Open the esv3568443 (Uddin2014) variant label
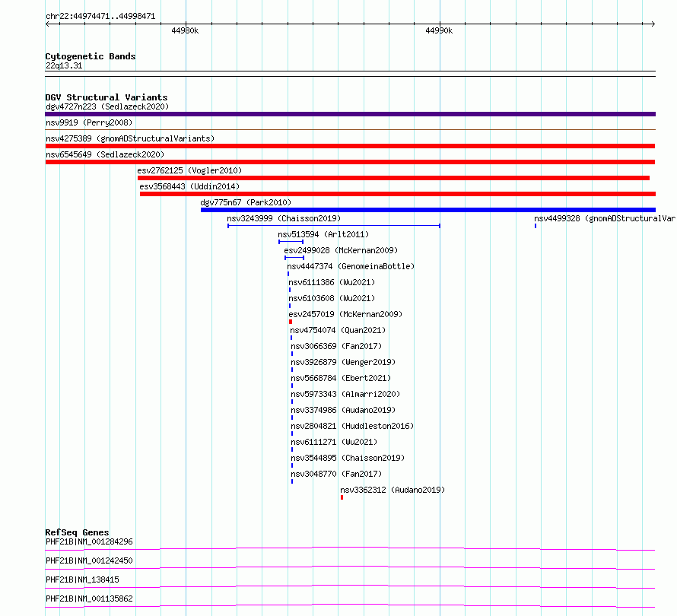The image size is (677, 616). (x=189, y=186)
